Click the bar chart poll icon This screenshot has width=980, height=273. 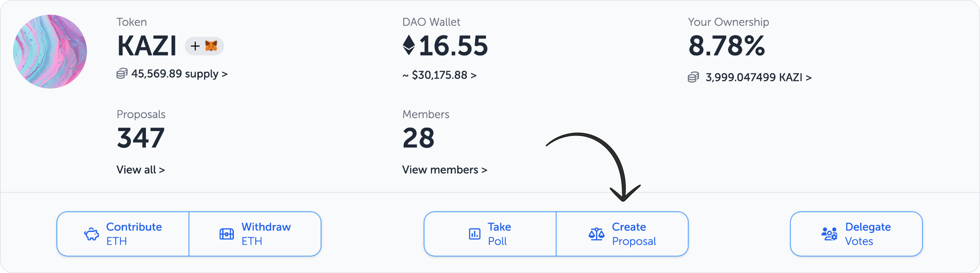pyautogui.click(x=475, y=234)
